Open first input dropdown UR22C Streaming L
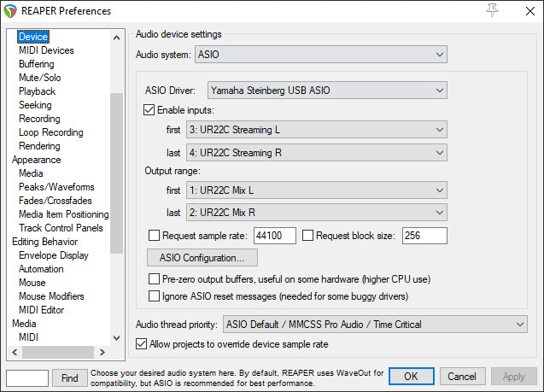This screenshot has height=392, width=544. [317, 130]
